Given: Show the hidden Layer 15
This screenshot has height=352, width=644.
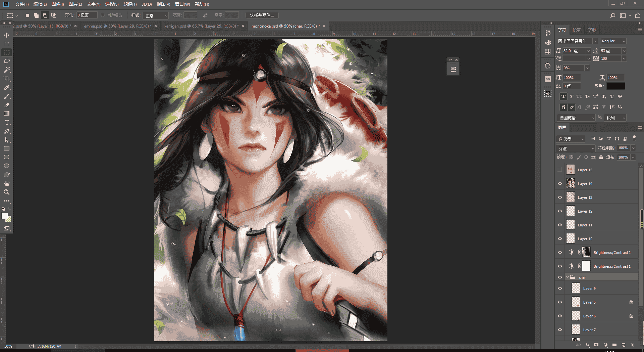Looking at the screenshot, I should pyautogui.click(x=560, y=170).
